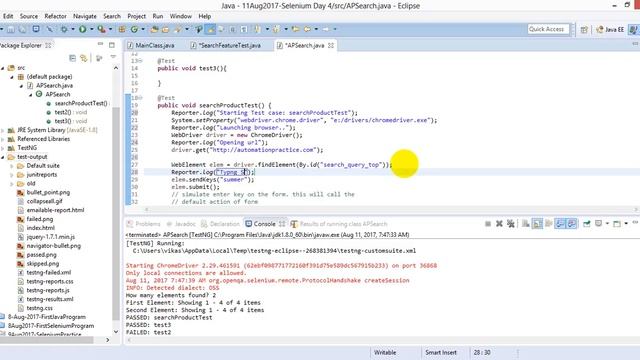
Task: Expand the Default suite folder
Action: (11, 166)
